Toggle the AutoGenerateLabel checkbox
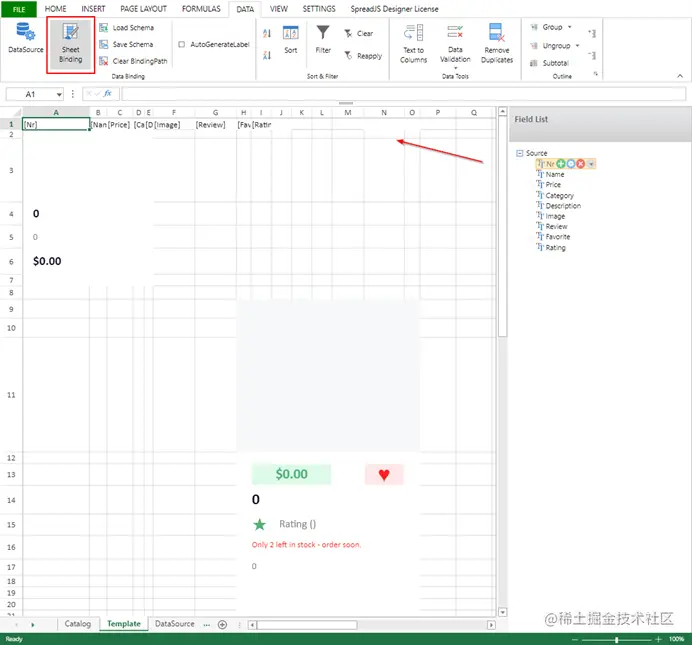Image resolution: width=692 pixels, height=645 pixels. pos(181,45)
